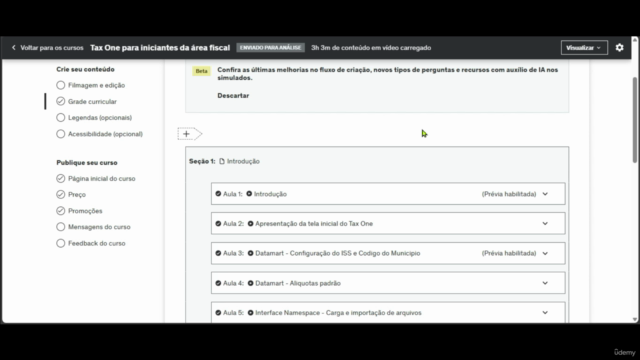Click Aula 3 (Prévia habilitada) label
This screenshot has height=360, width=640.
click(x=509, y=253)
